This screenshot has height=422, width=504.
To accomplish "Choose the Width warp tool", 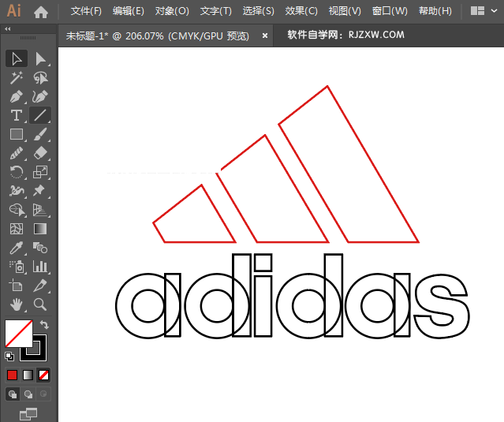I will (x=17, y=191).
